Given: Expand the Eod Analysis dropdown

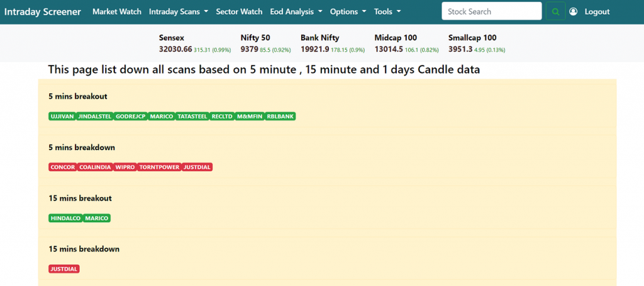Looking at the screenshot, I should coord(296,11).
